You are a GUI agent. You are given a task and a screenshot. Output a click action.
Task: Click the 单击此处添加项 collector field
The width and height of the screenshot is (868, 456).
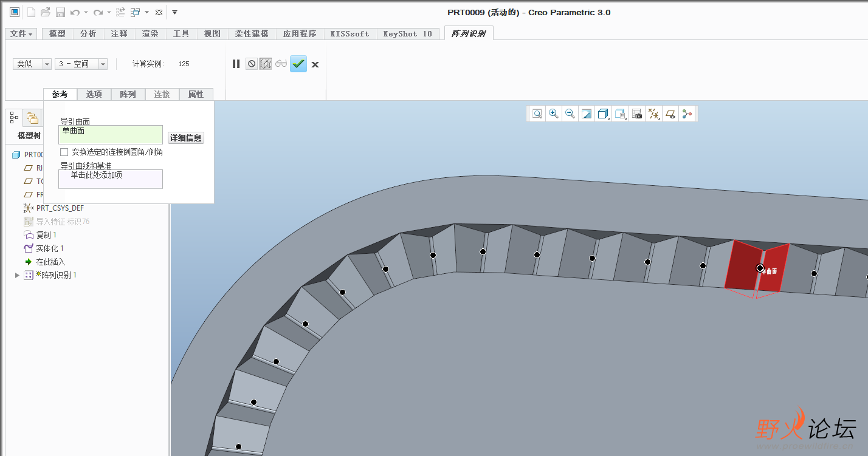(x=111, y=179)
